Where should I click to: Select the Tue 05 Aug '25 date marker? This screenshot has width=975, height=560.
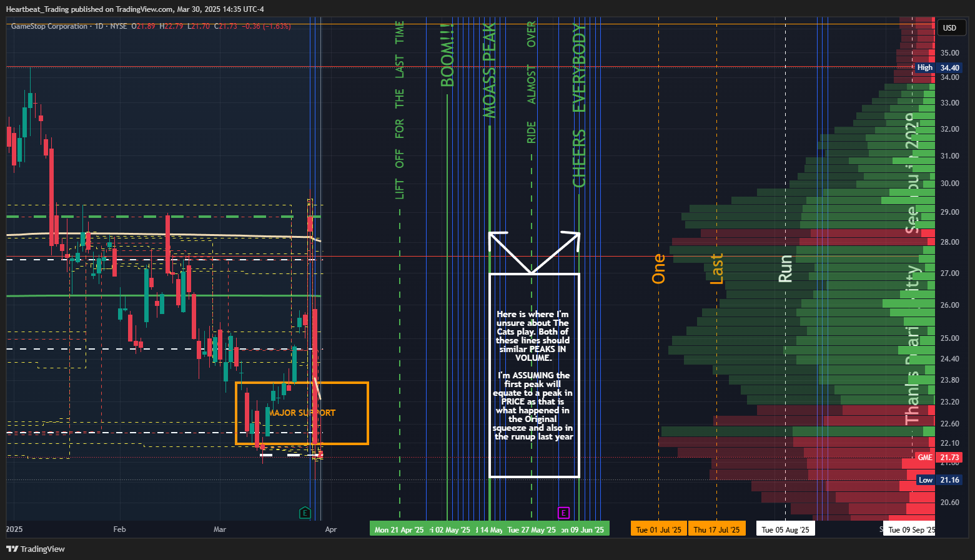[786, 529]
